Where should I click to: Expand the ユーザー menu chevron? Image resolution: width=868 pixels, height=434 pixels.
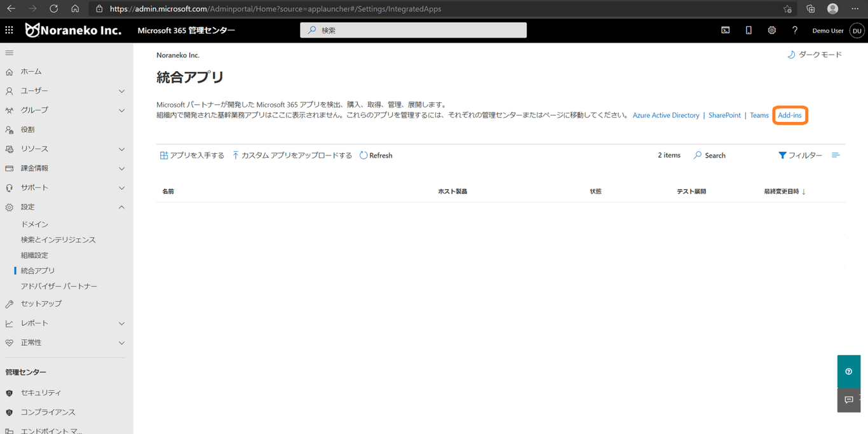click(121, 91)
